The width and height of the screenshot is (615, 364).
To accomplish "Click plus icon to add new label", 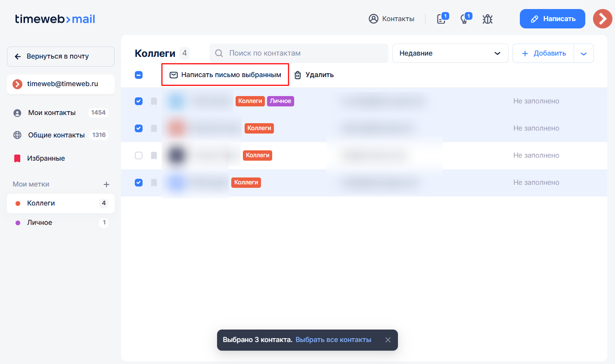I will [x=106, y=184].
